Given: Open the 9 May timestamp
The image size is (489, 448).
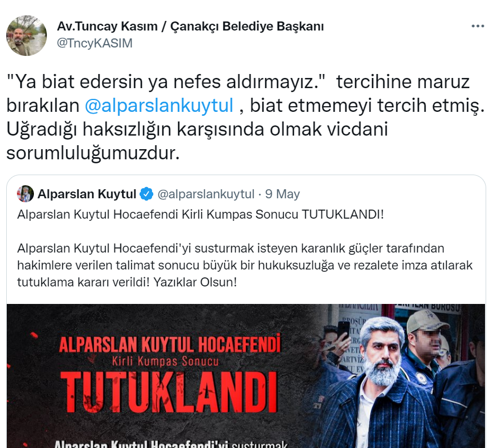Looking at the screenshot, I should 283,194.
